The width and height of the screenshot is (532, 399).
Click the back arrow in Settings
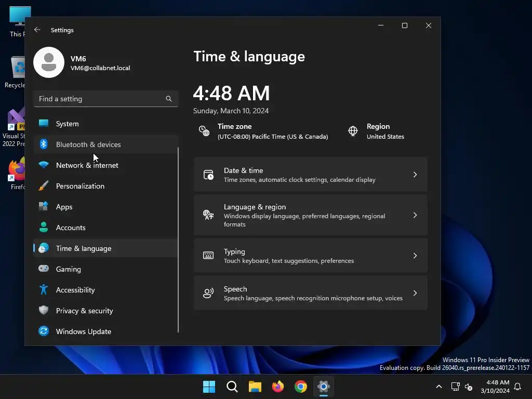pos(37,30)
